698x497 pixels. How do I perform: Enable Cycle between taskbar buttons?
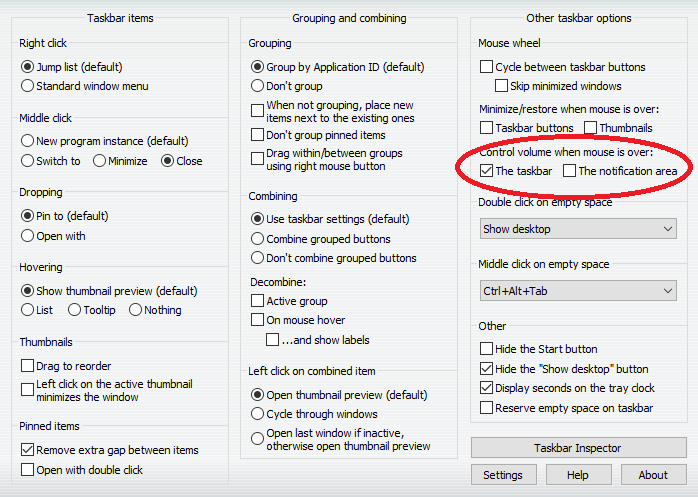pyautogui.click(x=487, y=67)
